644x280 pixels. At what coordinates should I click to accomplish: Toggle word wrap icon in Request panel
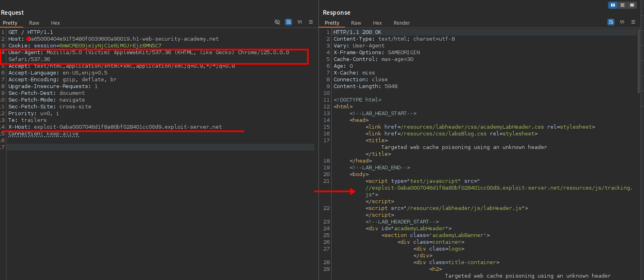click(x=289, y=22)
